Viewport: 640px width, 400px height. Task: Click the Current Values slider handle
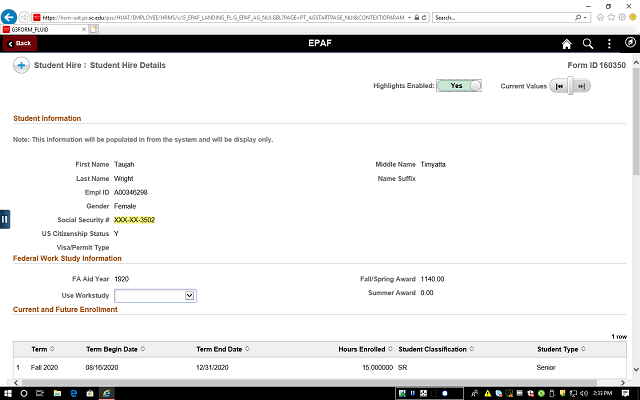pos(570,86)
